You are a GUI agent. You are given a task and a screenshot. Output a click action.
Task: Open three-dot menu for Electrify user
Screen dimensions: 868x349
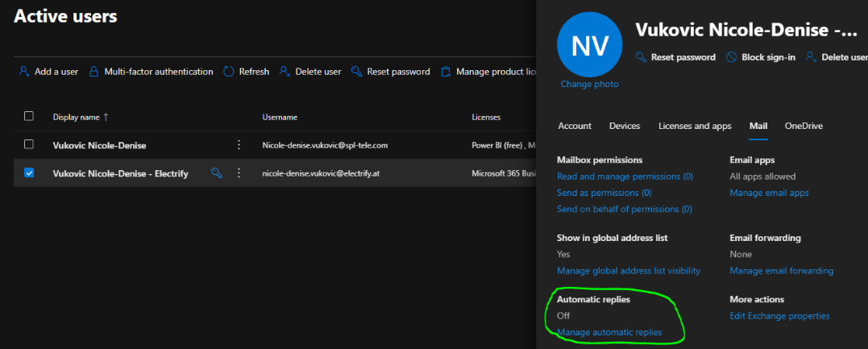(239, 172)
